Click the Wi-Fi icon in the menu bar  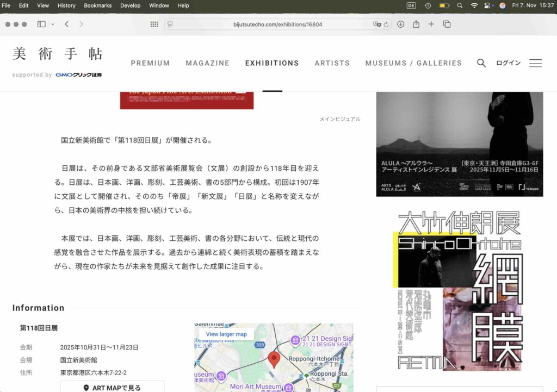[x=474, y=5]
